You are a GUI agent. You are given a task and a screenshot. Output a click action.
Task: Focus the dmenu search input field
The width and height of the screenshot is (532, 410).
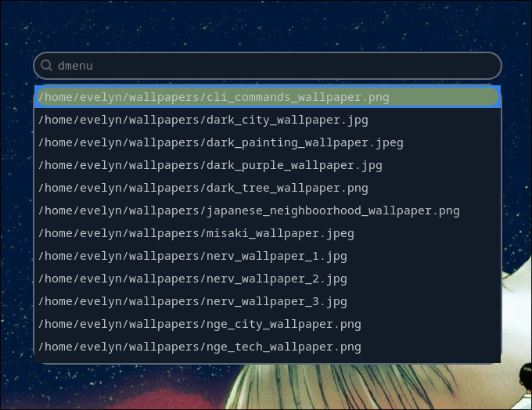(266, 66)
